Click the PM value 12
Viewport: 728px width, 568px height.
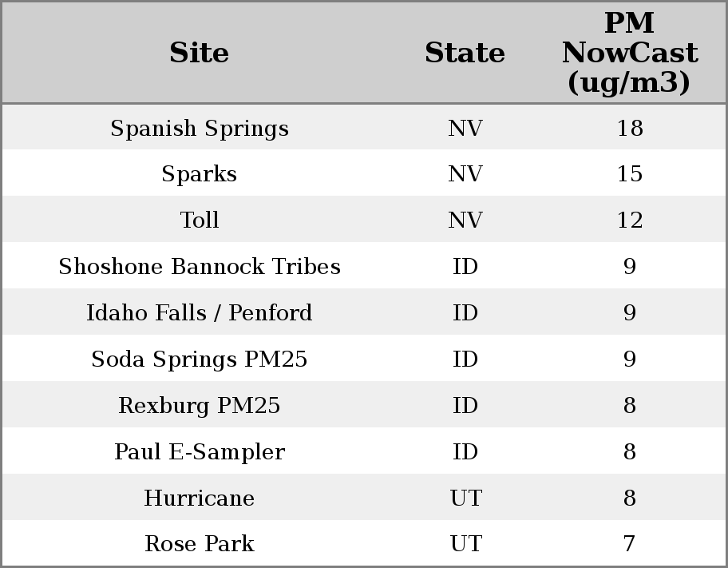point(629,220)
